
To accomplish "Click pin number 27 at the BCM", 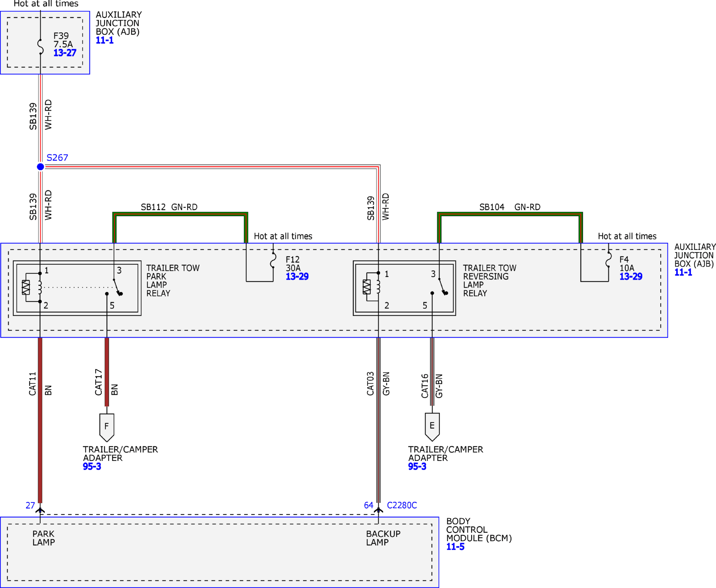I will pos(30,505).
